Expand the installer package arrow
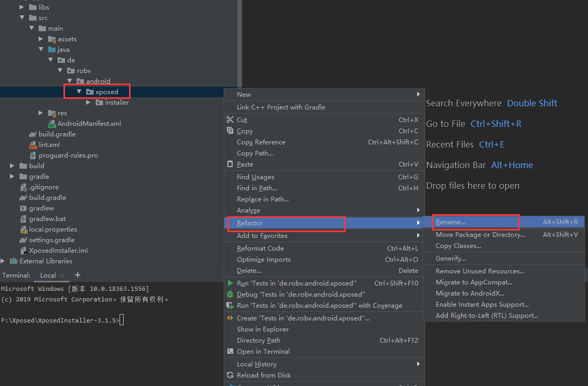The width and height of the screenshot is (588, 386). pos(88,103)
